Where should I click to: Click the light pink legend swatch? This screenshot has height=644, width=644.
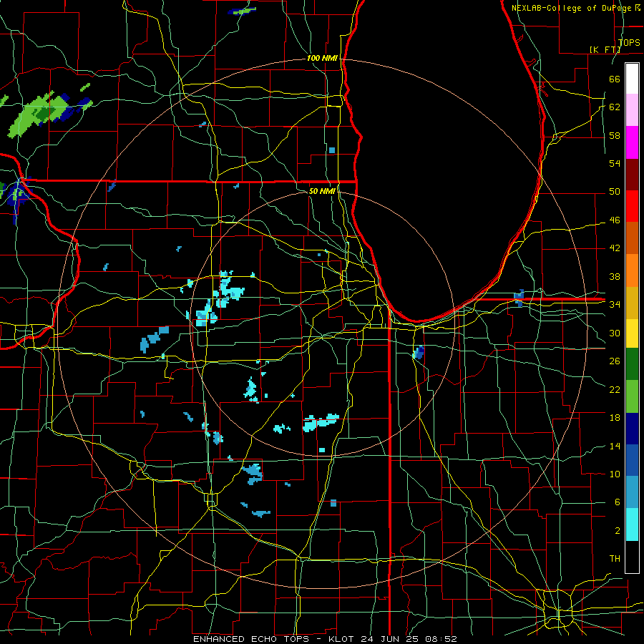pos(632,109)
